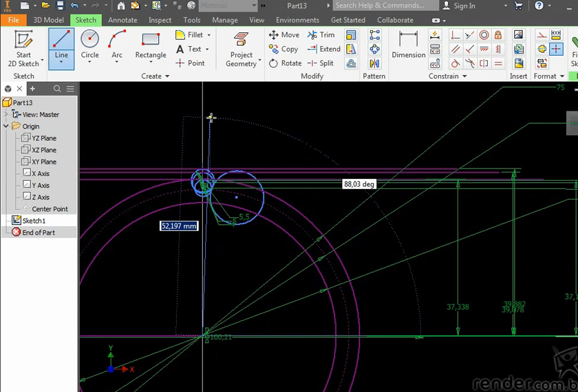Viewport: 578px width, 392px height.
Task: Click Start 2D Sketch
Action: point(24,48)
